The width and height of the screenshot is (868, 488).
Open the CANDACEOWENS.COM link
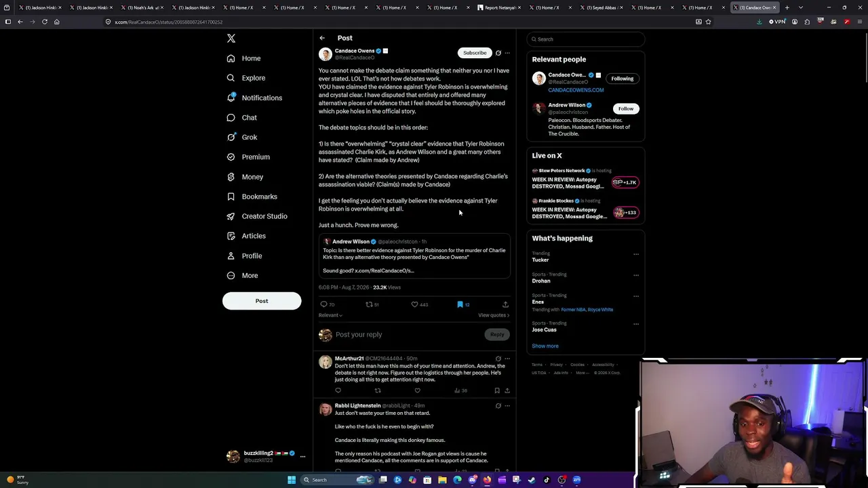coord(576,90)
